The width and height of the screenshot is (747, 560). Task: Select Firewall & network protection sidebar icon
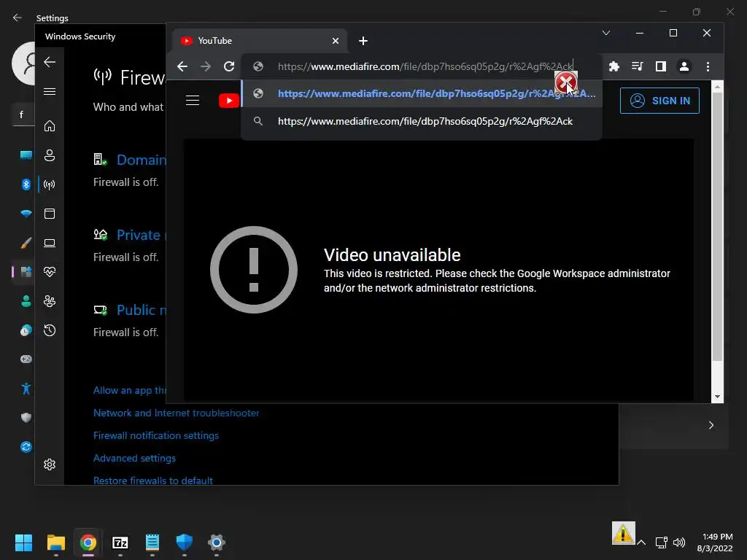[x=50, y=184]
